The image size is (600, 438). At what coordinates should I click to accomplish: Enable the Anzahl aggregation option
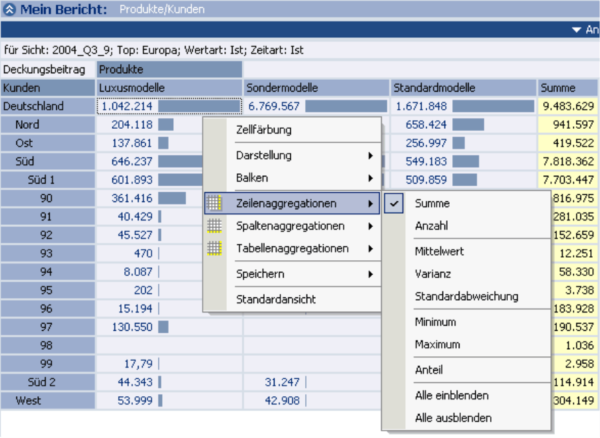click(431, 227)
